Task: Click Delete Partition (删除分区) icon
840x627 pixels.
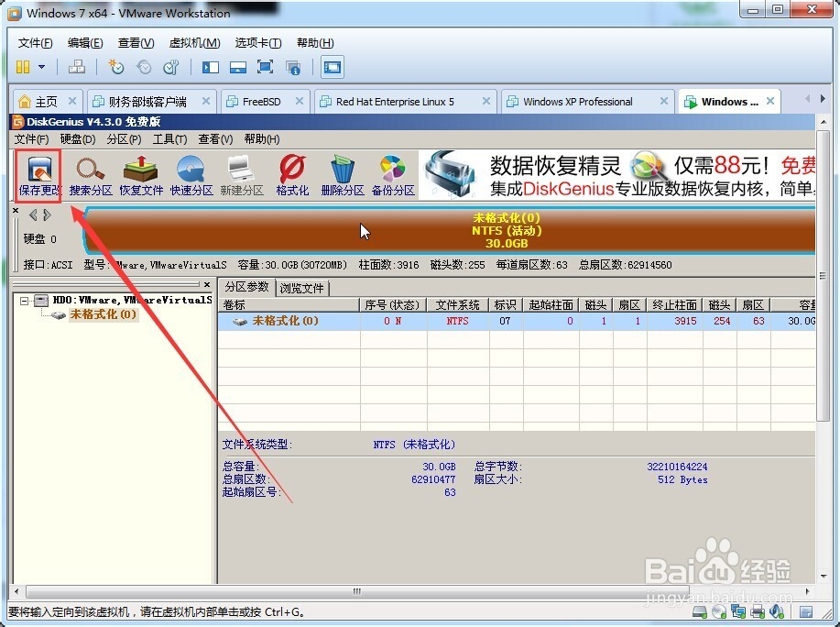Action: click(x=343, y=176)
